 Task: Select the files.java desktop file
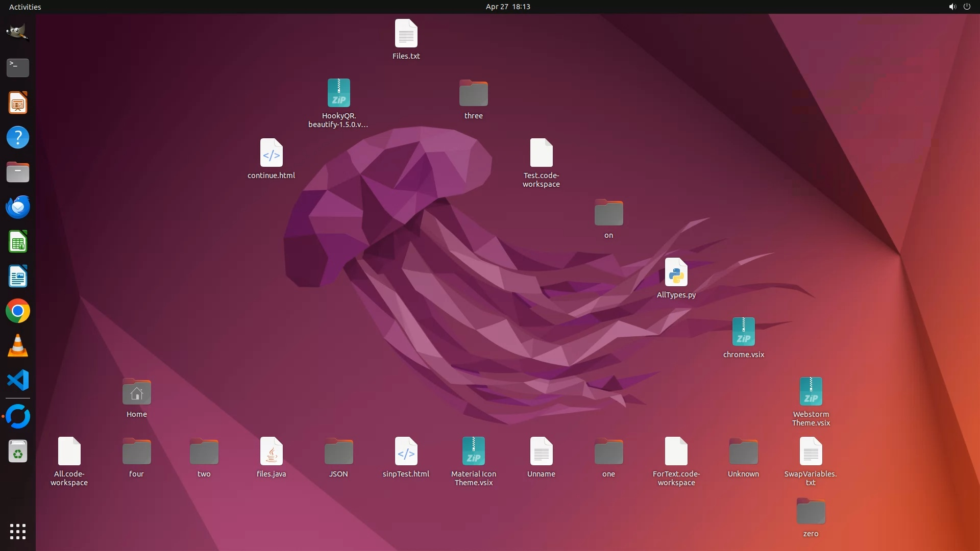pos(271,452)
